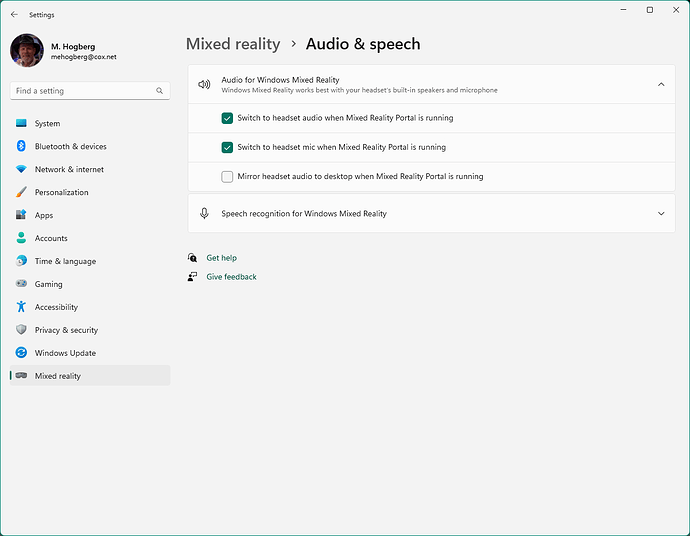Viewport: 690px width, 536px height.
Task: Uncheck switch to headset mic checkbox
Action: tap(227, 147)
